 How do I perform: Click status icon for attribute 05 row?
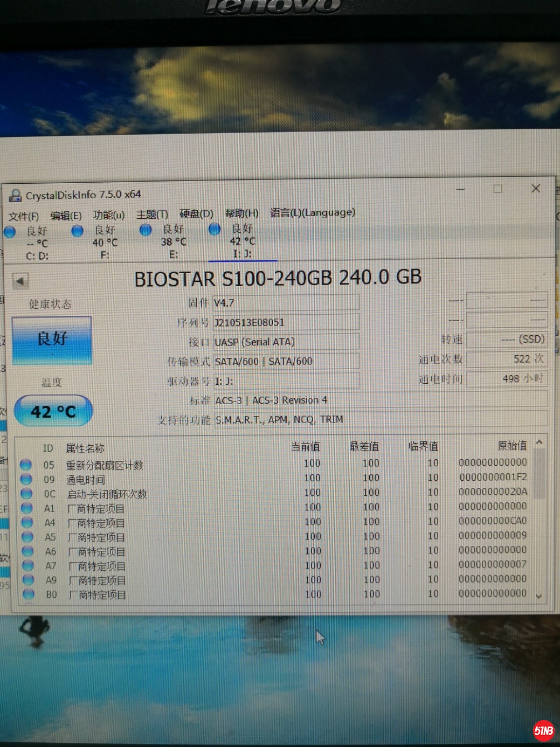26,465
